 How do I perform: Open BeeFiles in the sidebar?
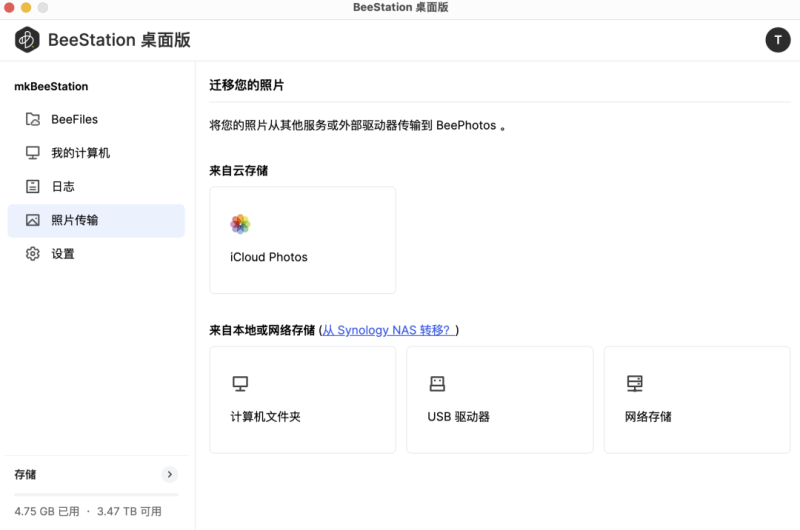[96, 119]
